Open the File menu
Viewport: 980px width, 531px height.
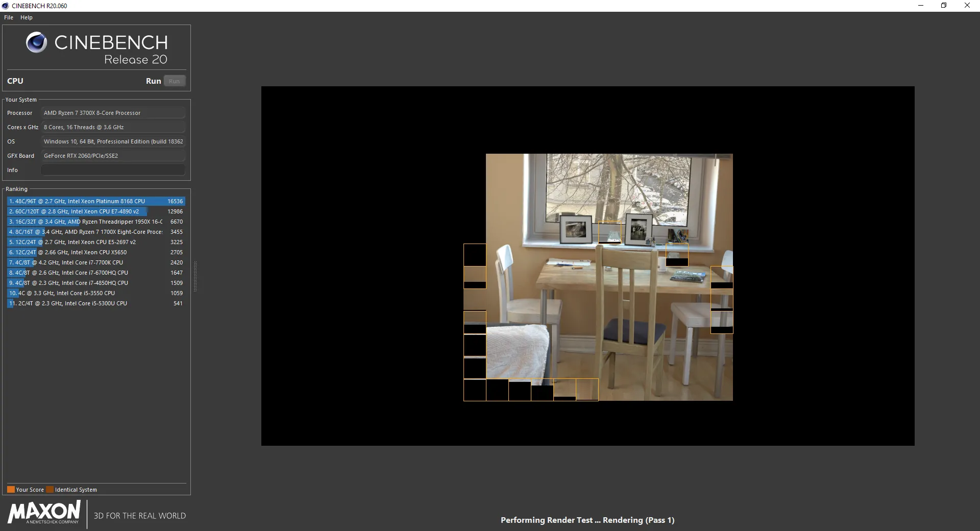pos(9,17)
